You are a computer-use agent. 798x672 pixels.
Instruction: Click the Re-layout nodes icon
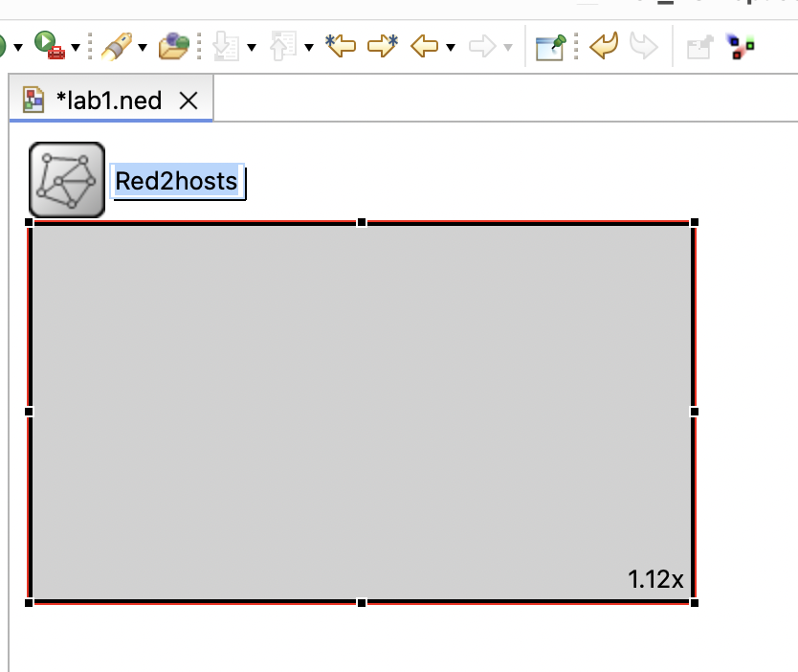pos(740,46)
